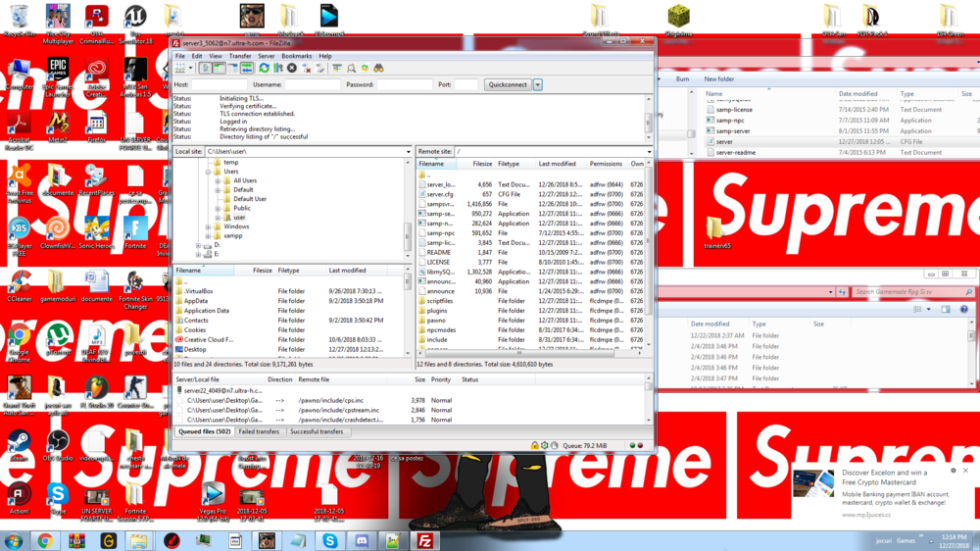Expand the Windows folder tree node
The image size is (980, 551).
point(208,226)
